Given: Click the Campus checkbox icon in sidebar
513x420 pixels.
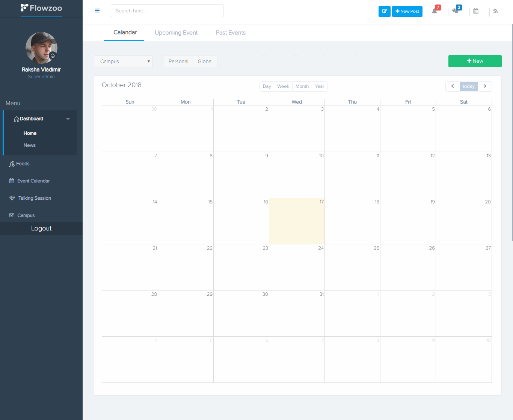Looking at the screenshot, I should click(x=12, y=215).
